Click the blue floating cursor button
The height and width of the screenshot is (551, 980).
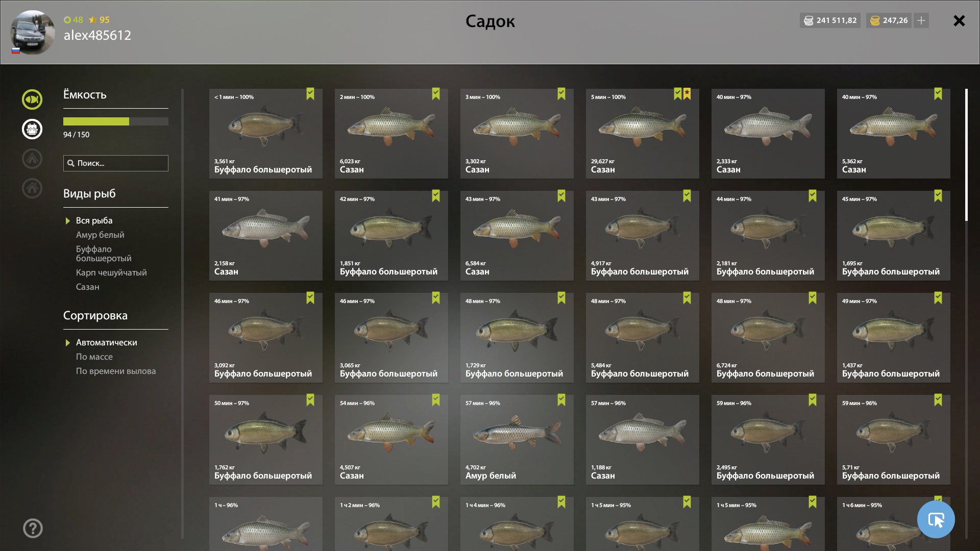936,519
